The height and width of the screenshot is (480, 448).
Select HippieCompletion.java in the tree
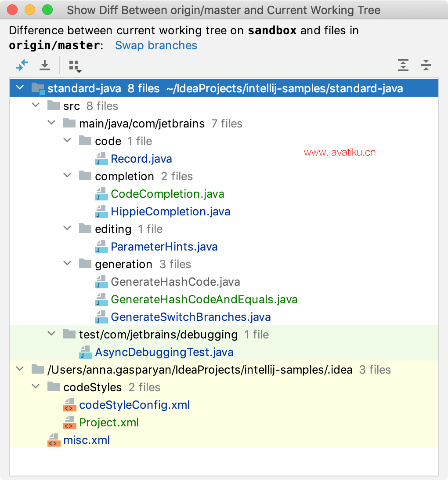coord(170,211)
